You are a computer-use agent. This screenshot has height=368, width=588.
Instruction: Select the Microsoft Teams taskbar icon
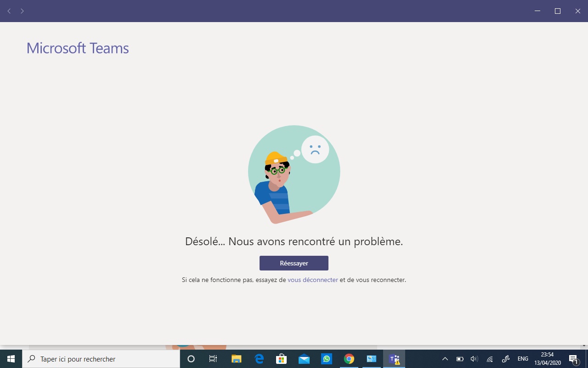coord(394,359)
